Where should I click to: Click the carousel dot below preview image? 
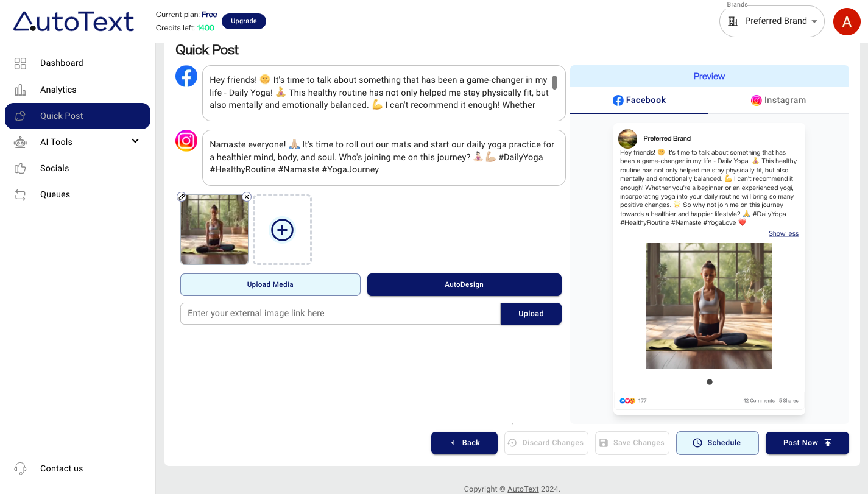click(710, 382)
